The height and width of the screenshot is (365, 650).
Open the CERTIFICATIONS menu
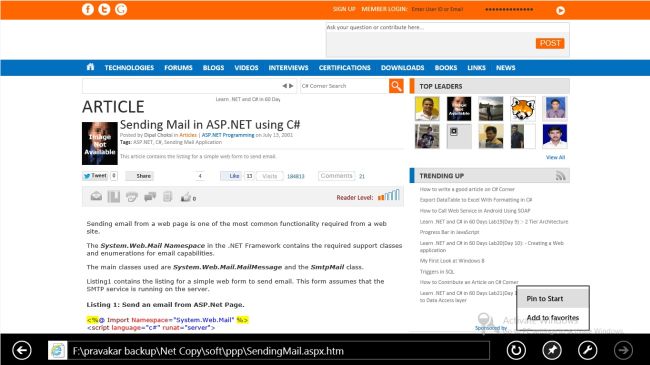344,68
